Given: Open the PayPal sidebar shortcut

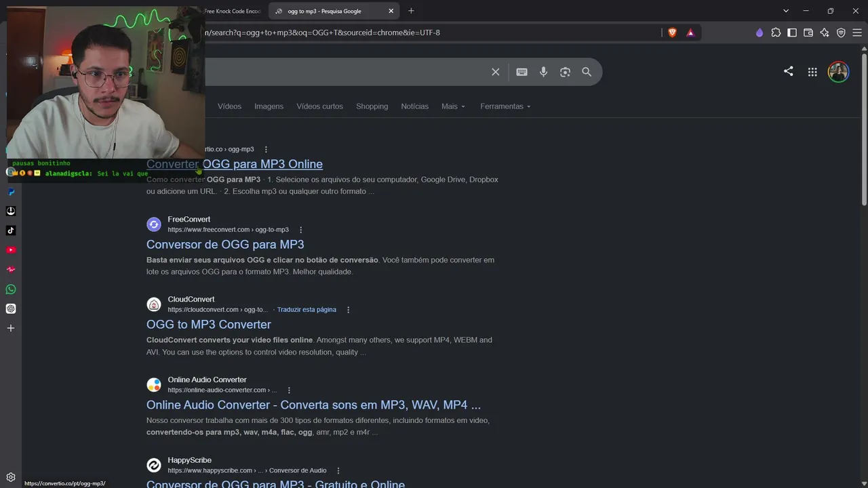Looking at the screenshot, I should pyautogui.click(x=11, y=192).
